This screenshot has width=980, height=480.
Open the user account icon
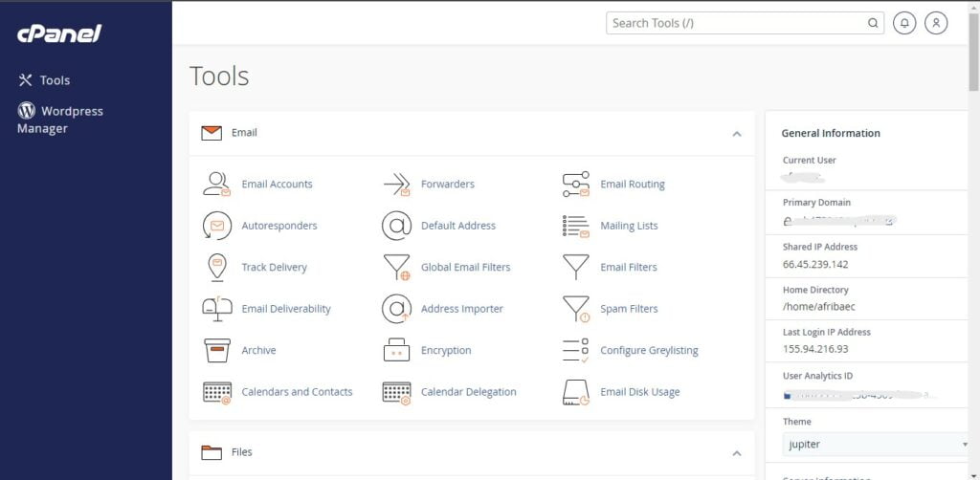point(936,23)
